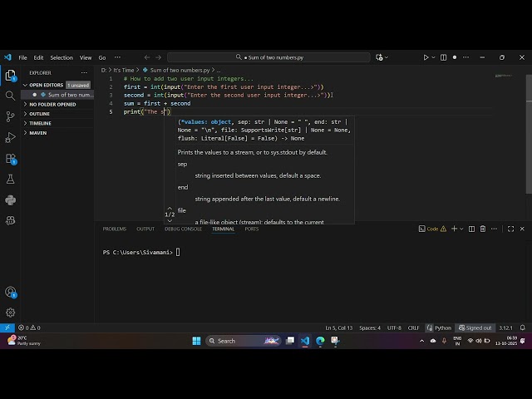Click the Signed out status item

pyautogui.click(x=475, y=328)
